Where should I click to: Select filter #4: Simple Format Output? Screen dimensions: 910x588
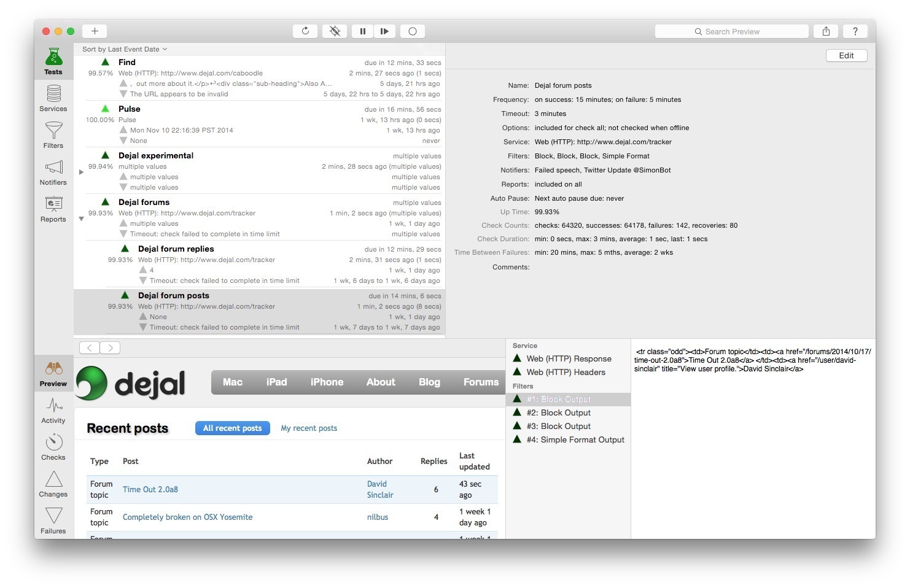(x=568, y=439)
